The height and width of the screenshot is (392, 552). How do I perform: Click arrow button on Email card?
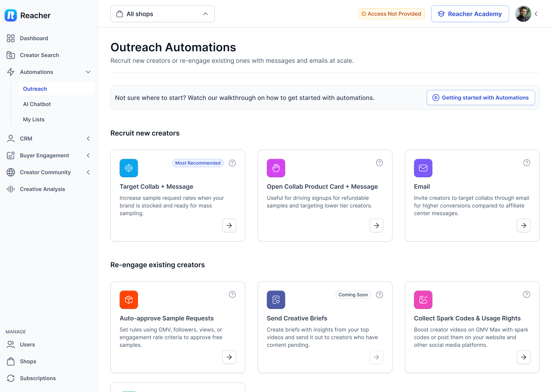tap(523, 225)
